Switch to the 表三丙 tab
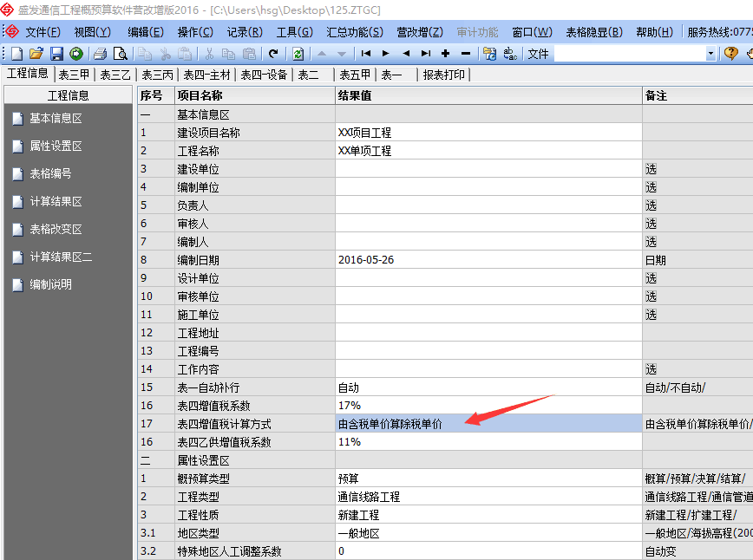 point(157,75)
